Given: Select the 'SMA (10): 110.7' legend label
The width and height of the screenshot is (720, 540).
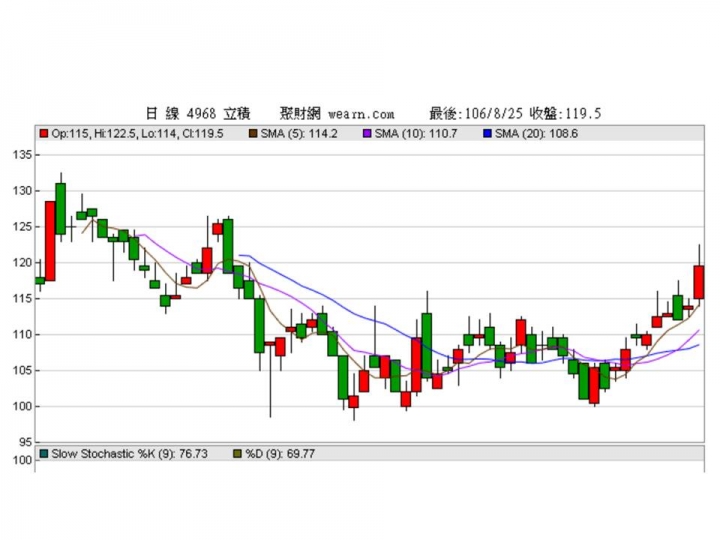Looking at the screenshot, I should pyautogui.click(x=416, y=134).
